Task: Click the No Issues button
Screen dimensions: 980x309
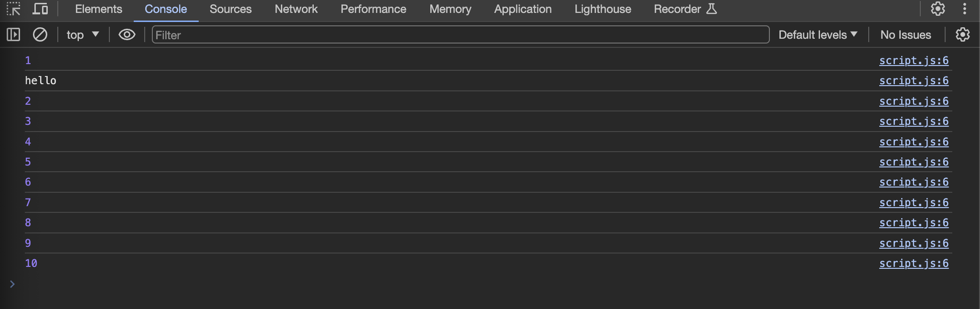Action: click(905, 34)
